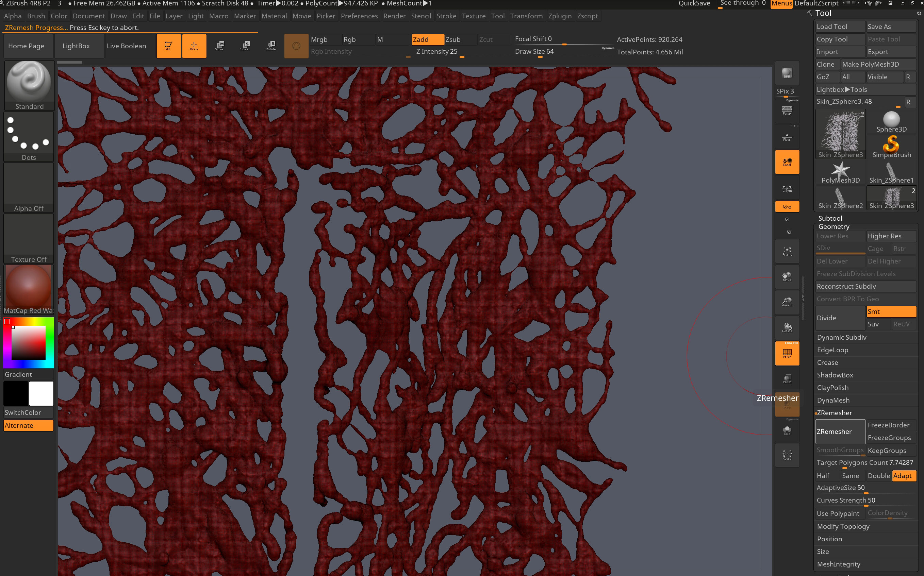
Task: Open the Brush menu
Action: [36, 16]
